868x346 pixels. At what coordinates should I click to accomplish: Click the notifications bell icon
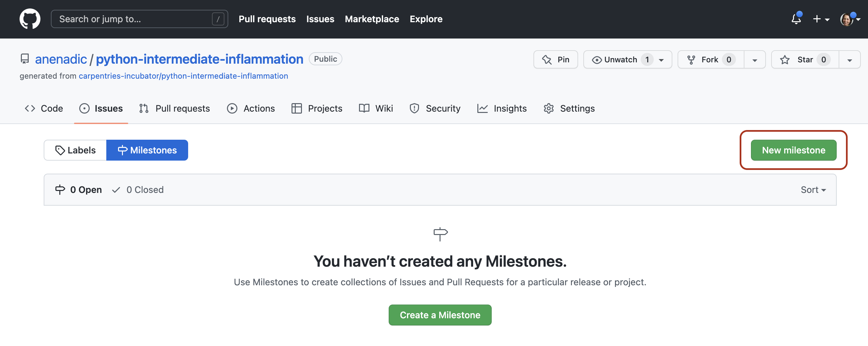pos(796,19)
